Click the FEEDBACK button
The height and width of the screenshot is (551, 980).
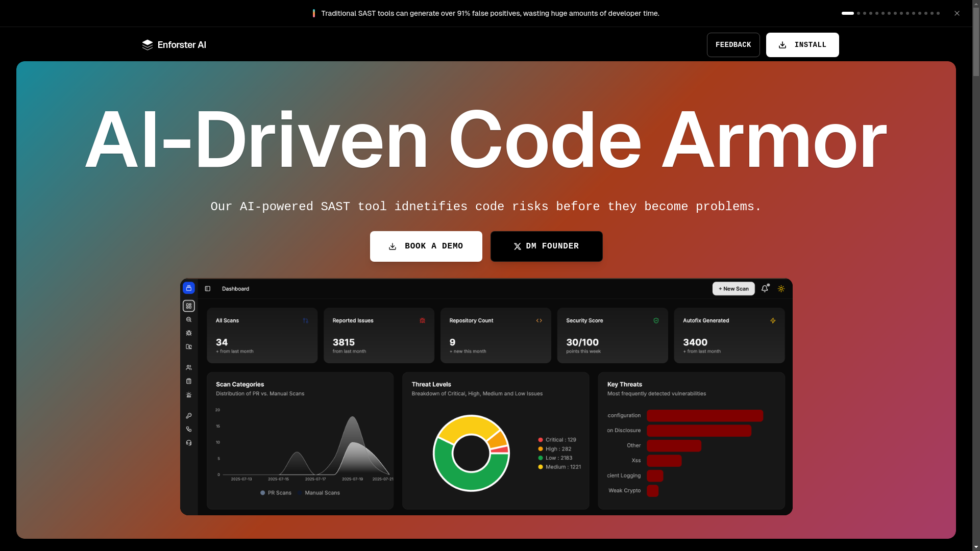(x=733, y=45)
